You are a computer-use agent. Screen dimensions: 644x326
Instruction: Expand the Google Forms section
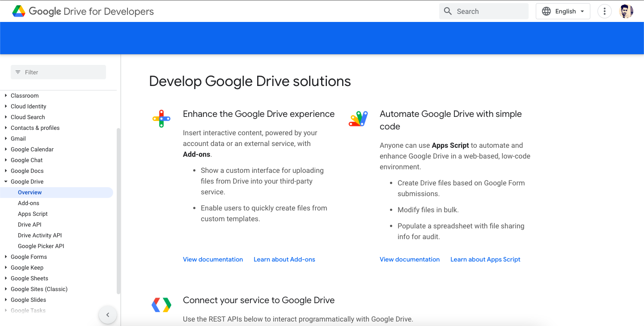click(6, 257)
